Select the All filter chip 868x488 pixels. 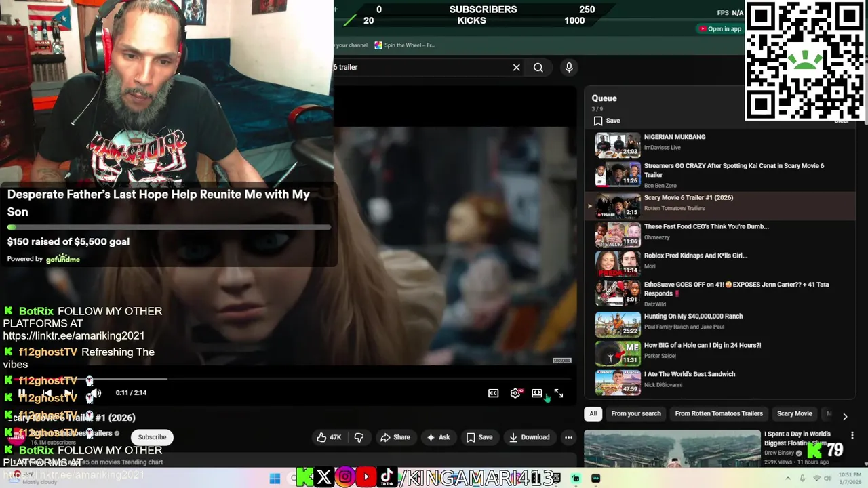point(593,413)
